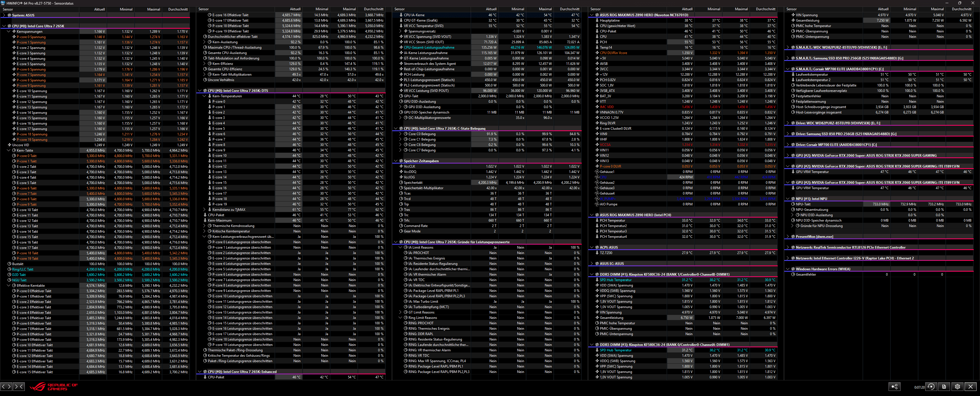
Task: Select the CPU-Gesamt-Leistungsaufnahme row
Action: point(429,48)
